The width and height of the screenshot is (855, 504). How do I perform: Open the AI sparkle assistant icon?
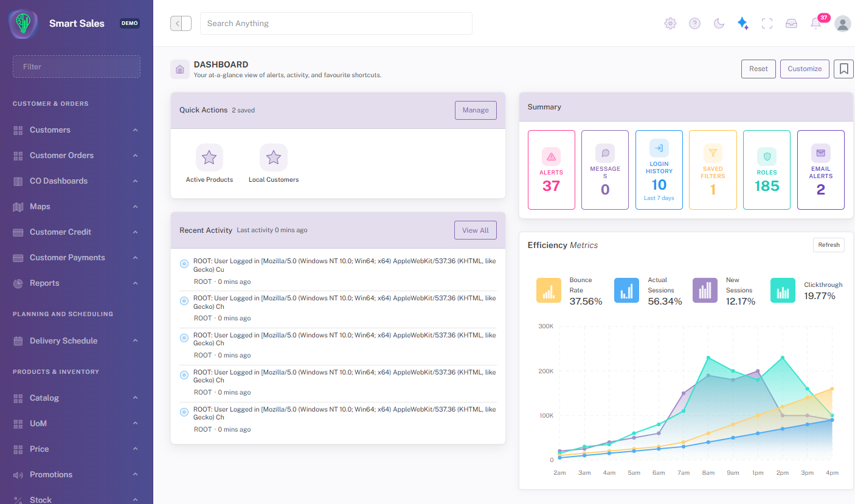(742, 23)
